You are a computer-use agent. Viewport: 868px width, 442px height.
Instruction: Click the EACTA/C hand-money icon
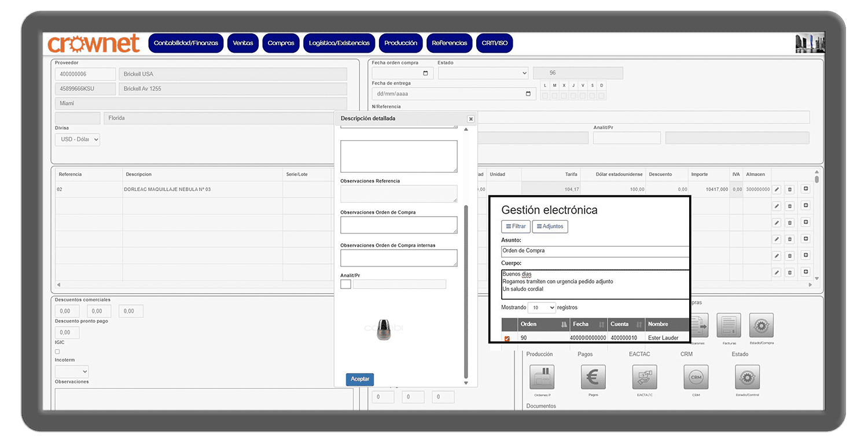tap(644, 377)
